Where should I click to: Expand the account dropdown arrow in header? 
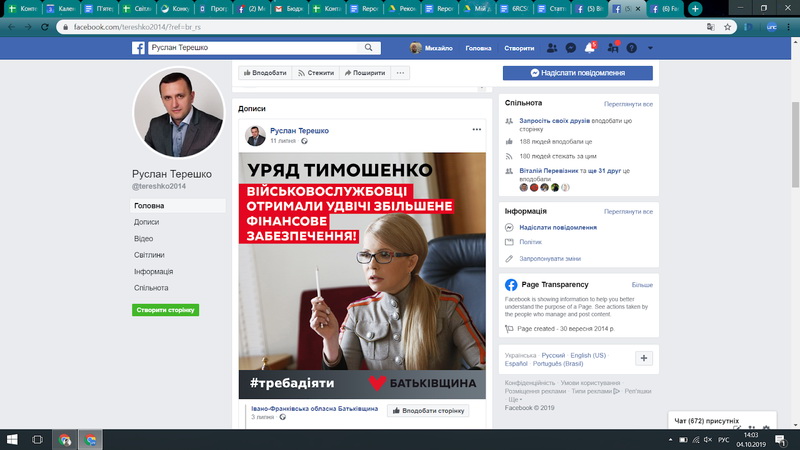650,48
